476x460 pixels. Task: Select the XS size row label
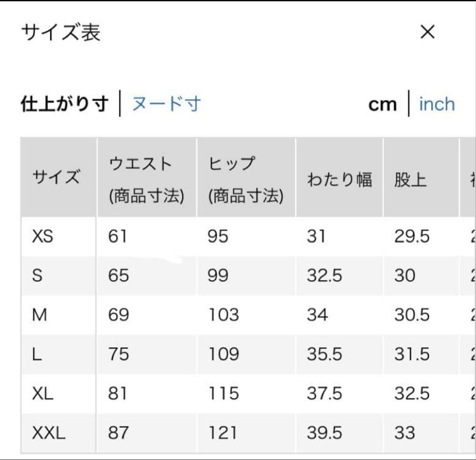tap(42, 236)
